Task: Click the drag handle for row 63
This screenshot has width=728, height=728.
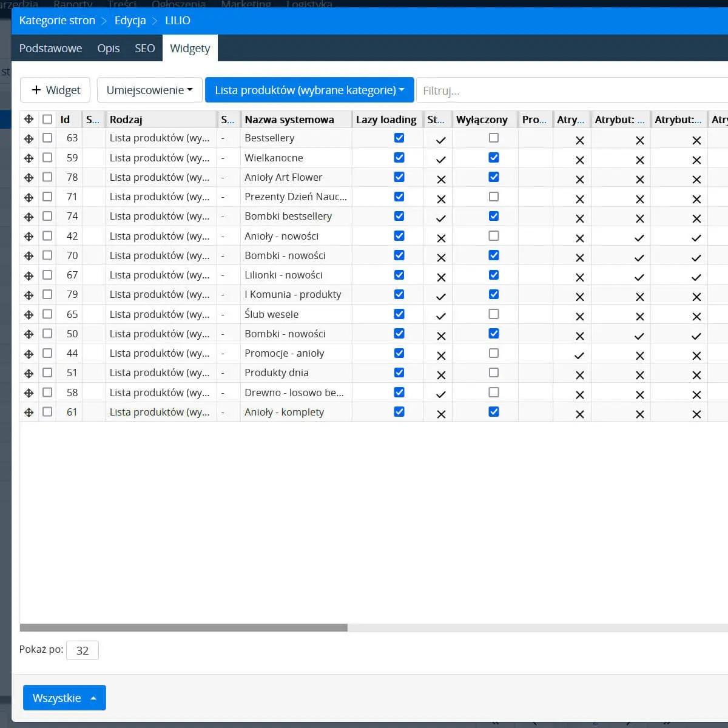Action: (29, 139)
